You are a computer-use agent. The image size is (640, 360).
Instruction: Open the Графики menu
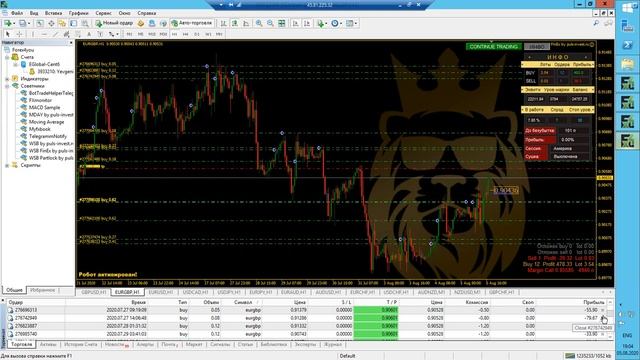(x=78, y=13)
